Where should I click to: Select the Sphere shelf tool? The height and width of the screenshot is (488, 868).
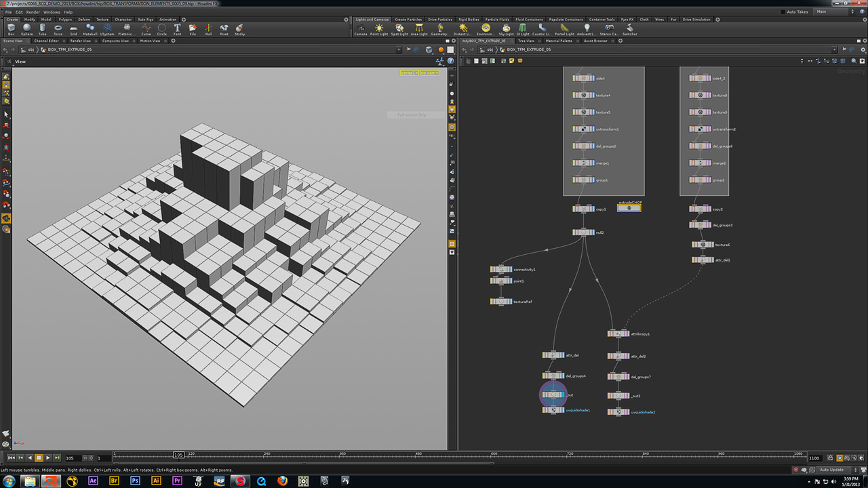[26, 28]
